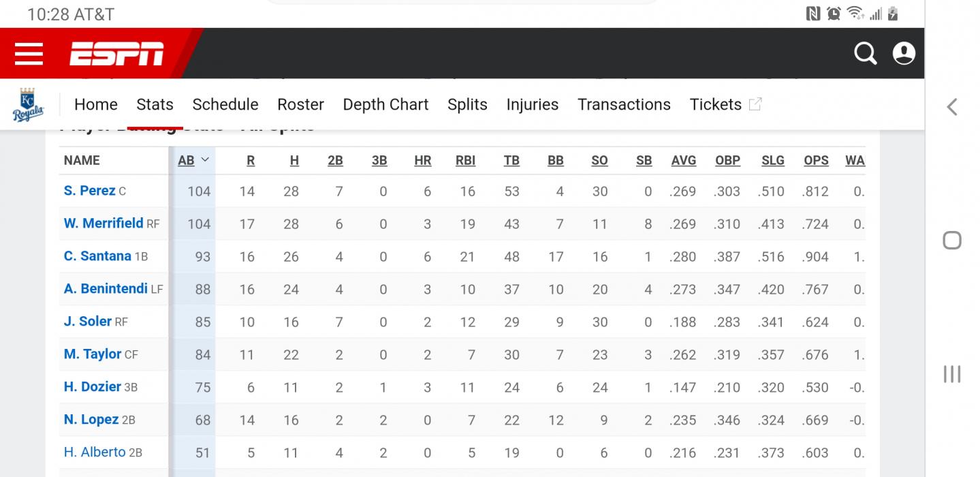Tap the Kansas City Royals logo
This screenshot has width=980, height=477.
click(x=28, y=105)
